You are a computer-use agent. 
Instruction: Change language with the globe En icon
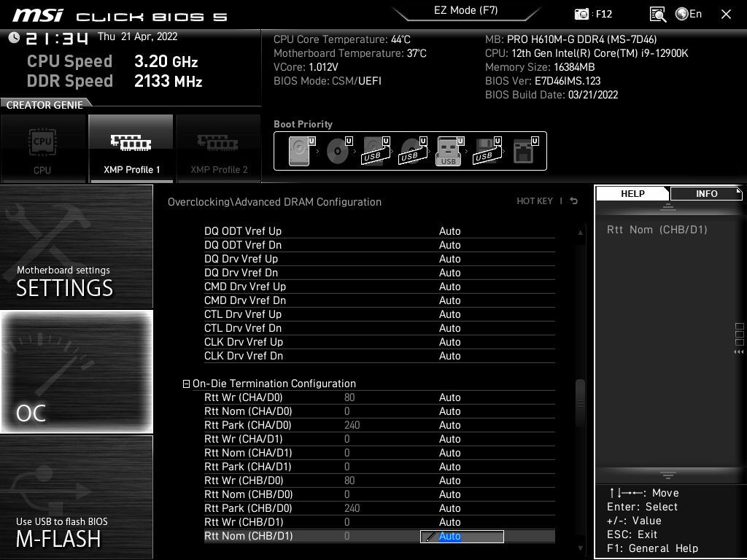pyautogui.click(x=689, y=14)
